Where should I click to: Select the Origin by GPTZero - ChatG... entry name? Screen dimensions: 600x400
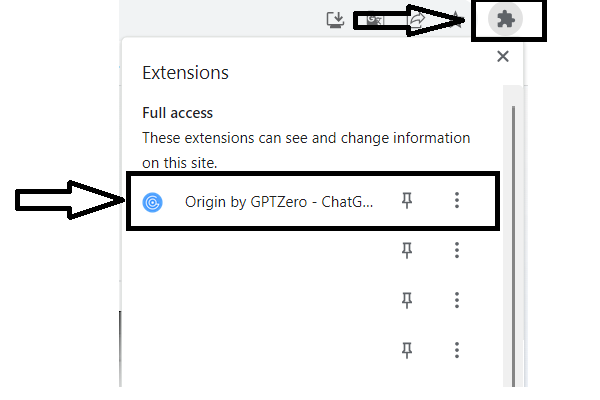tap(278, 202)
